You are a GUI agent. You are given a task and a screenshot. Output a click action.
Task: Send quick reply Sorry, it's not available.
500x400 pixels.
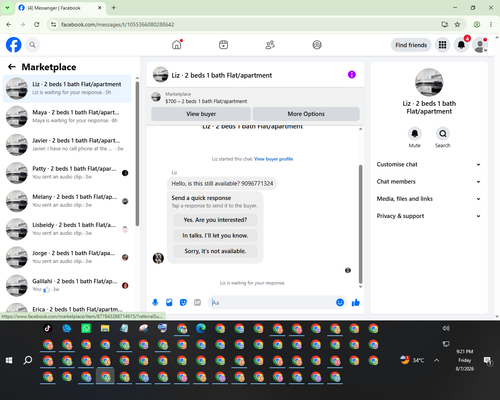click(215, 251)
